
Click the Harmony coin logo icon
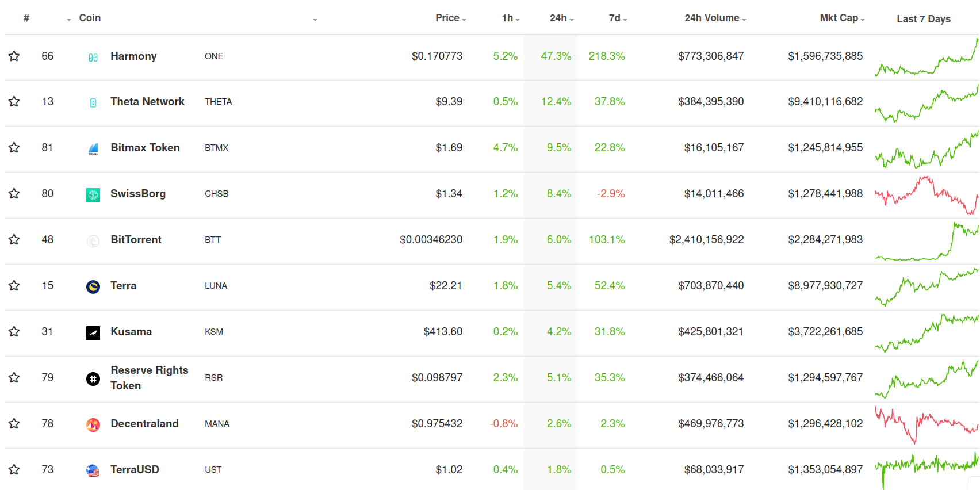93,57
